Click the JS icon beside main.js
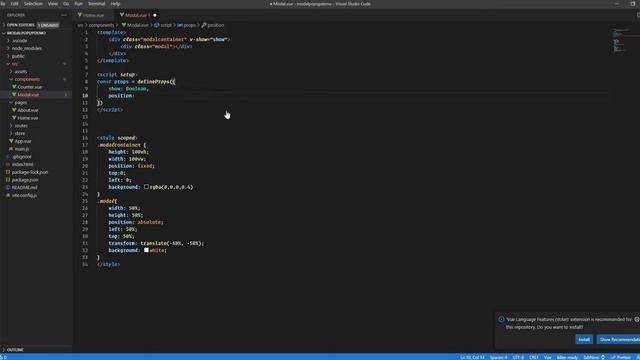The width and height of the screenshot is (640, 360). [11, 149]
